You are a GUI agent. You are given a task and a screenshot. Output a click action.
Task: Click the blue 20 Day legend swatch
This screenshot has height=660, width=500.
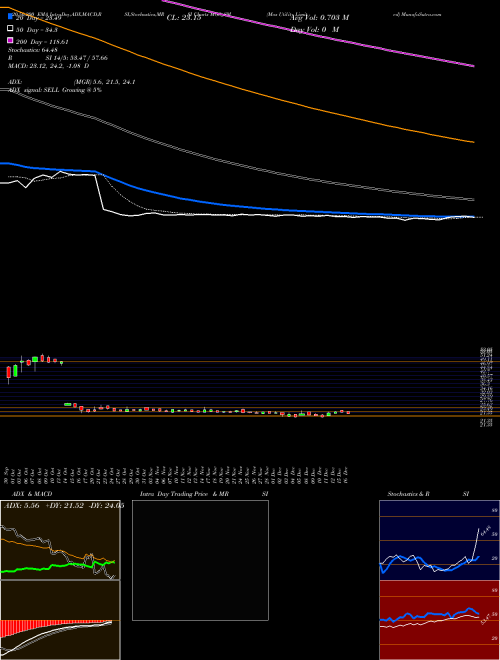[11, 18]
